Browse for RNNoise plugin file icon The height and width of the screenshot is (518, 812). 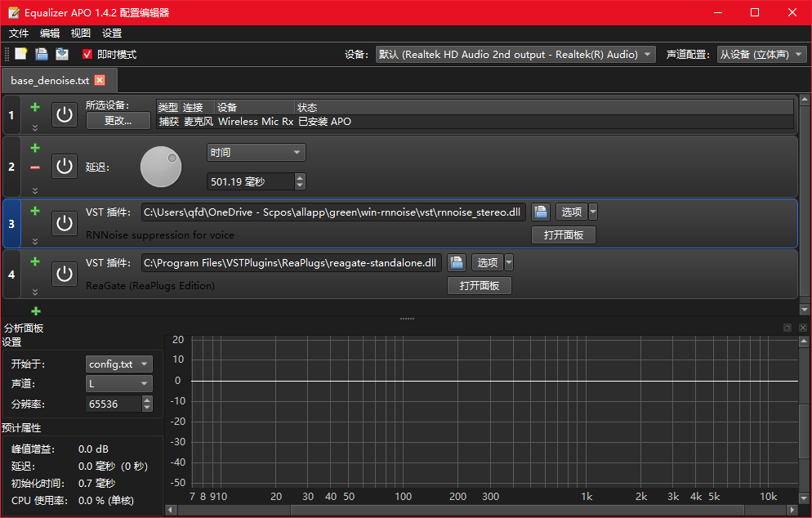tap(541, 212)
